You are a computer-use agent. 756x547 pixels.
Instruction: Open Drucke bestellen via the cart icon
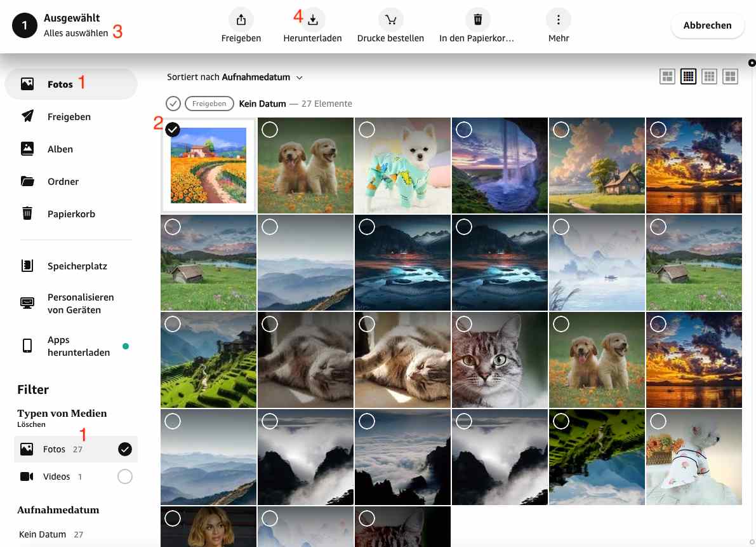390,20
